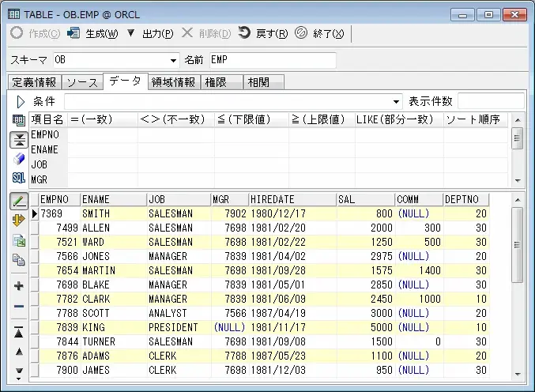
Task: Click the 戻す(R) revert arrow icon
Action: (x=244, y=33)
